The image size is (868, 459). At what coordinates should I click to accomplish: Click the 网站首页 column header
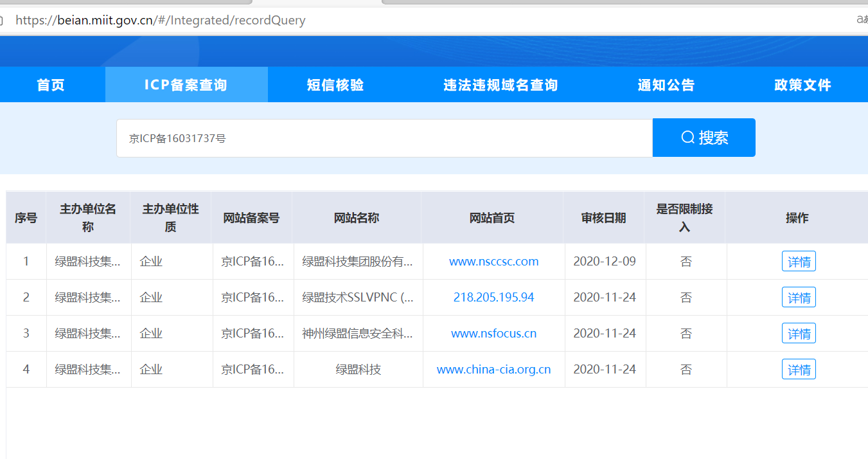tap(492, 218)
